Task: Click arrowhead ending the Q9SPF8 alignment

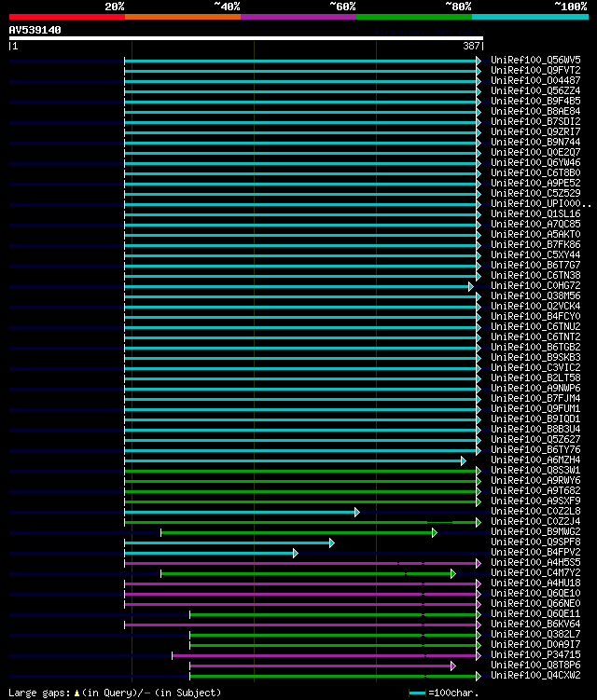Action: coord(332,542)
